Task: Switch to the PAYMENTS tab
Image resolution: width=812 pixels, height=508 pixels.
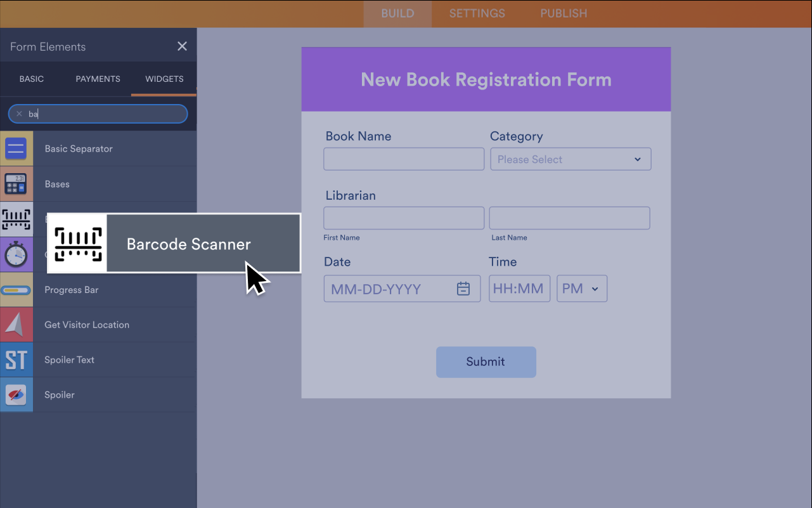Action: pyautogui.click(x=97, y=79)
